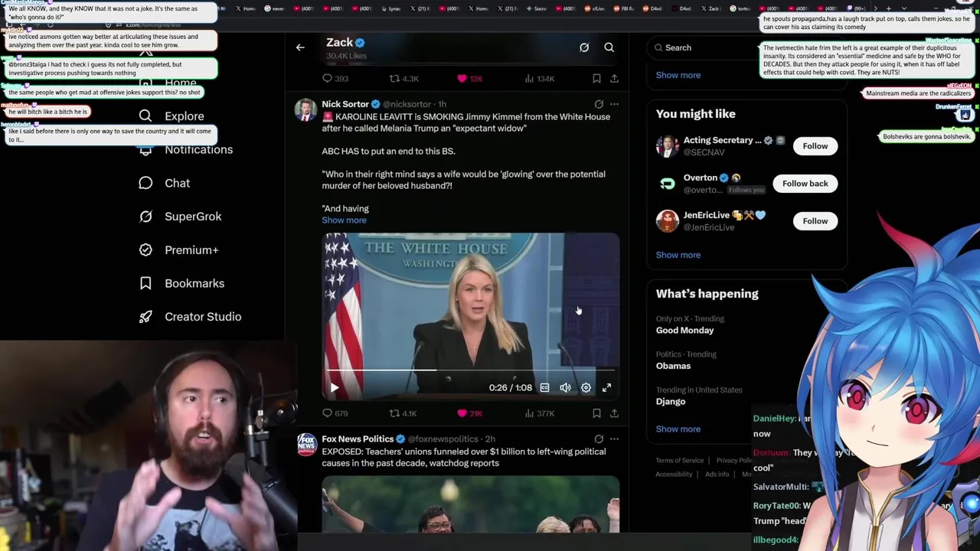Open Django trending topic
Image resolution: width=980 pixels, height=551 pixels.
tap(670, 402)
